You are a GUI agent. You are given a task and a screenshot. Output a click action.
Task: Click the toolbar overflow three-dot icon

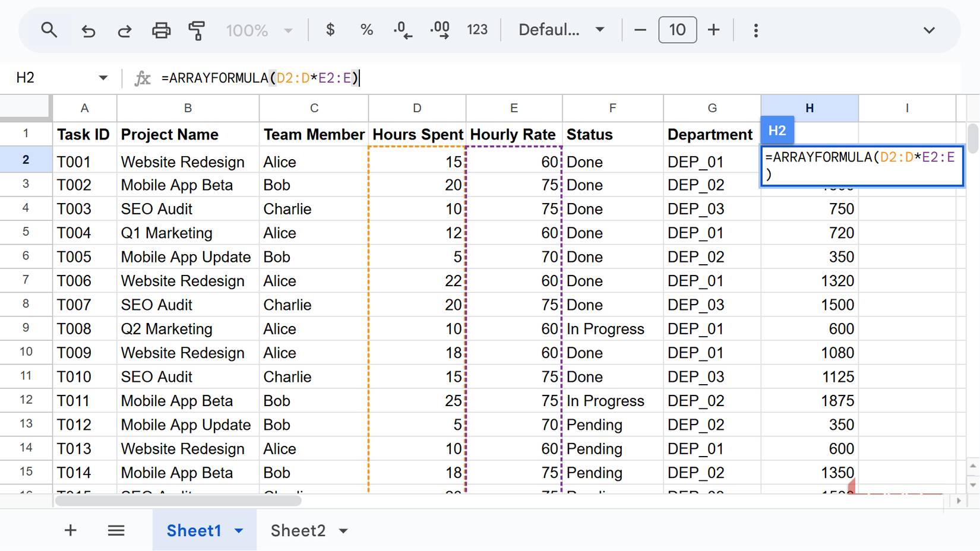(755, 30)
